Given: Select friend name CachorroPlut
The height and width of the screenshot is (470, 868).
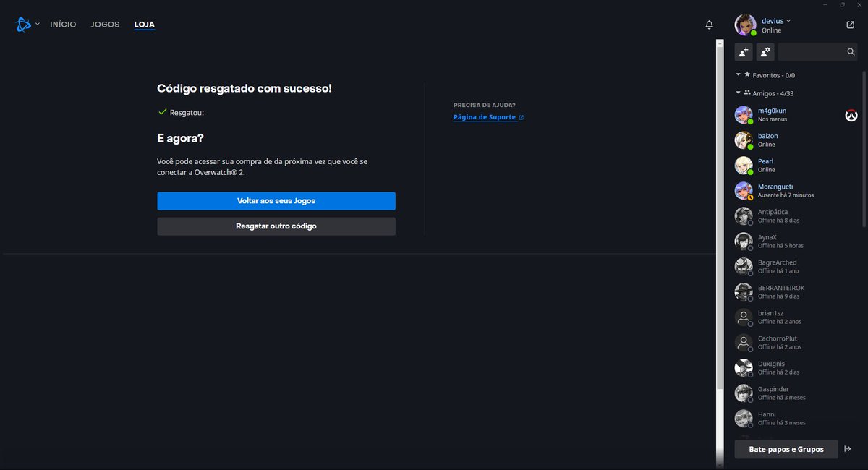Looking at the screenshot, I should click(778, 338).
